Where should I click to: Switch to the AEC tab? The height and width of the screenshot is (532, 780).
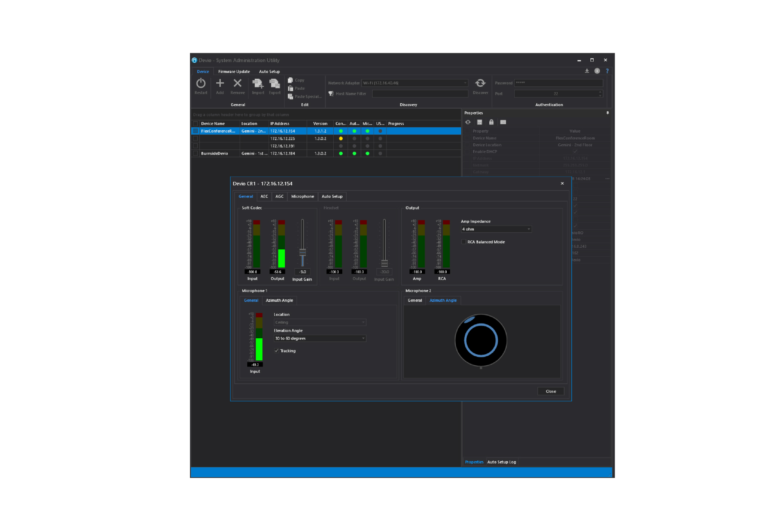coord(264,197)
